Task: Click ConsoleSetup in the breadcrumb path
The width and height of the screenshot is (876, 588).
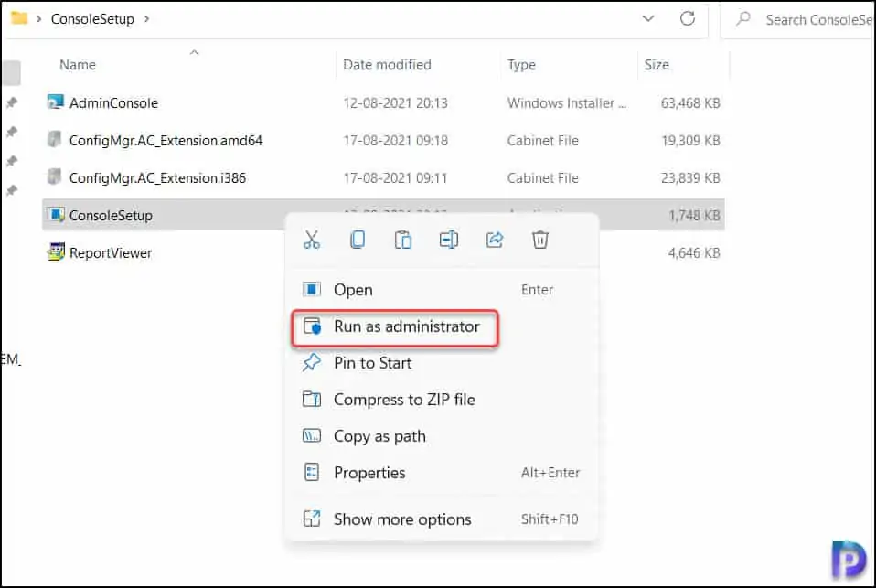Action: (92, 19)
